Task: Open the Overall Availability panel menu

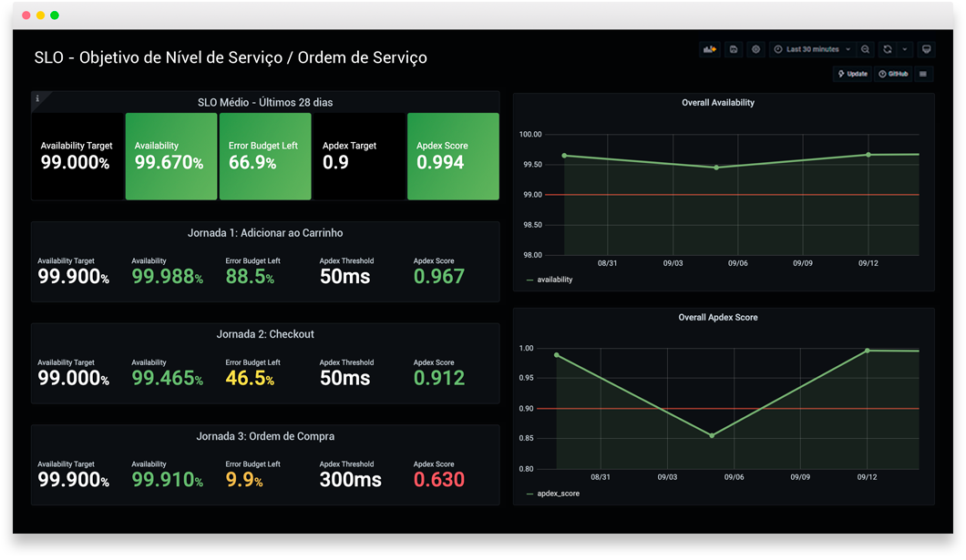Action: [719, 102]
